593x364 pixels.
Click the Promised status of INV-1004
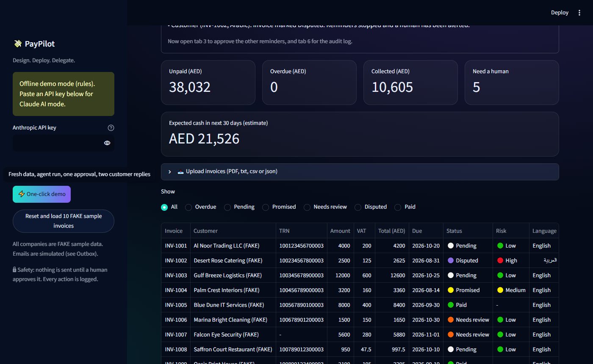tap(468, 290)
